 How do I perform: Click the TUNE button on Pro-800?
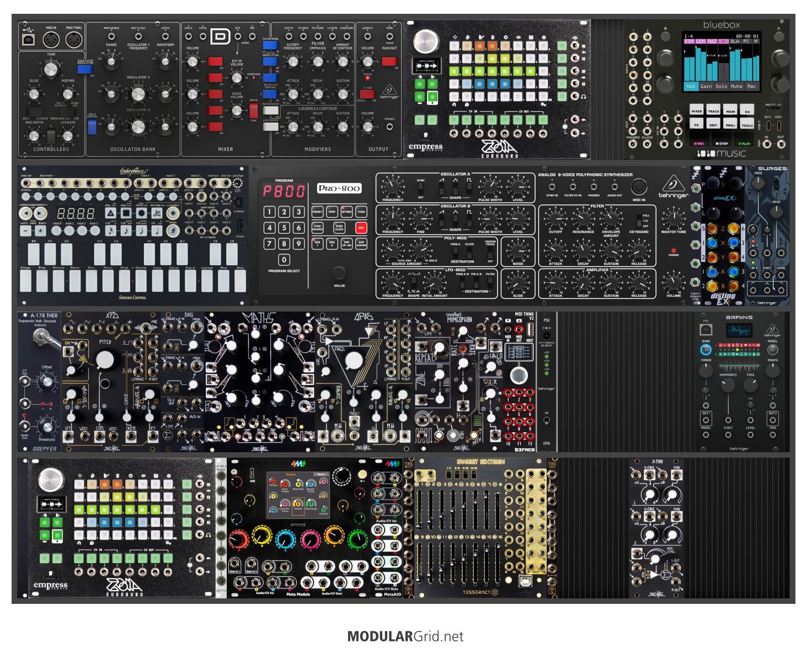pyautogui.click(x=361, y=211)
